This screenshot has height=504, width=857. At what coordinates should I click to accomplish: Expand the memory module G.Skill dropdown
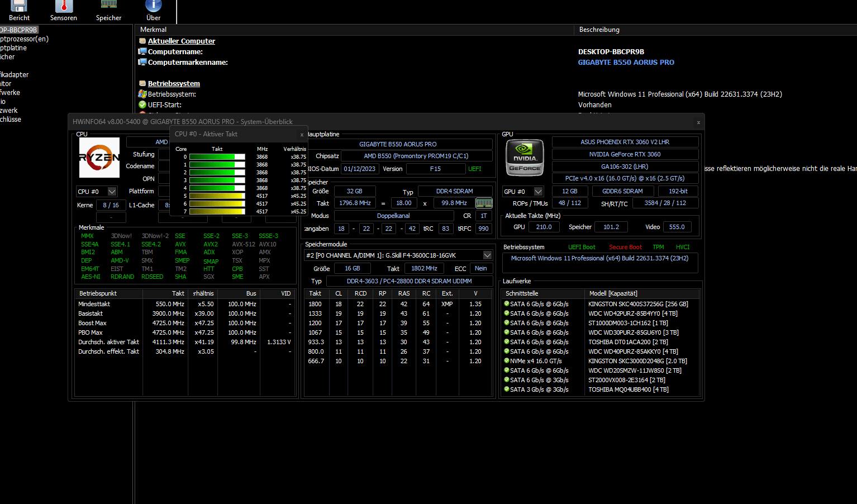(x=488, y=255)
